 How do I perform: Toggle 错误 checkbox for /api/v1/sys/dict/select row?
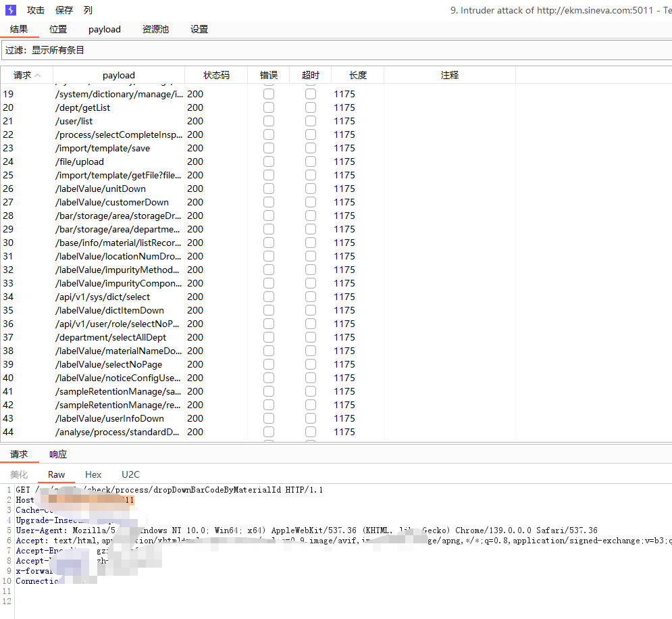269,297
